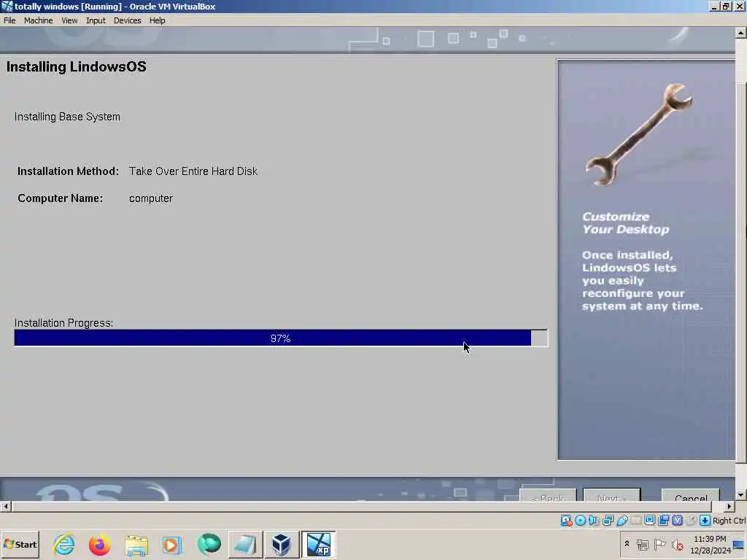Click the audio status icon in VM status bar
This screenshot has width=747, height=560.
click(x=594, y=521)
